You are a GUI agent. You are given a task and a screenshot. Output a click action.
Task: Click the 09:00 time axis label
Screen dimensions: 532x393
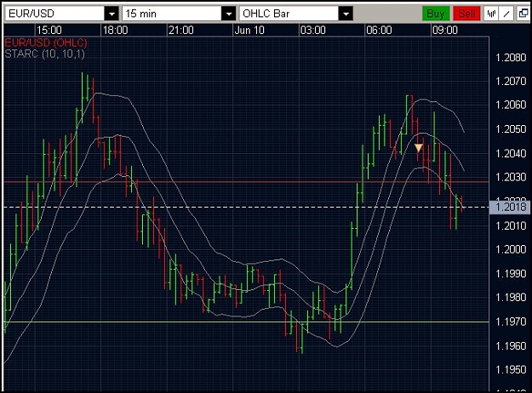click(x=445, y=30)
